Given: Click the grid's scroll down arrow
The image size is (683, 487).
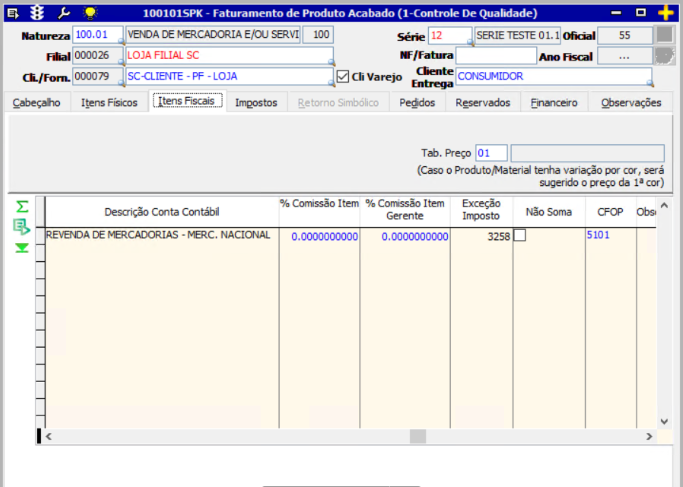Looking at the screenshot, I should click(x=664, y=421).
